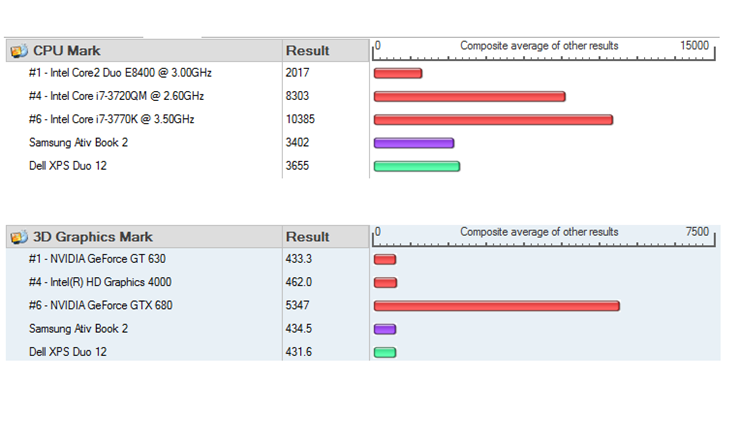Click the 3D Graphics Mark header icon

pyautogui.click(x=19, y=237)
